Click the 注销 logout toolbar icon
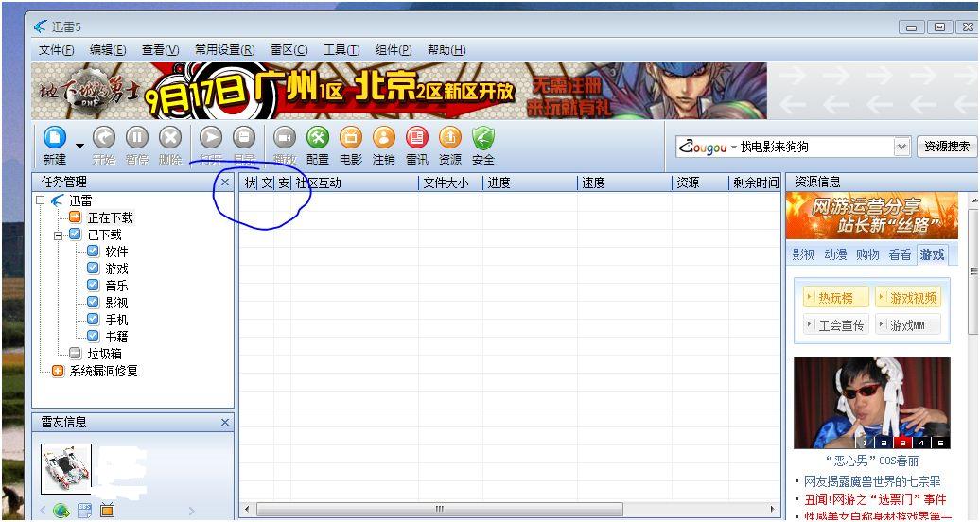This screenshot has height=522, width=980. pos(384,138)
